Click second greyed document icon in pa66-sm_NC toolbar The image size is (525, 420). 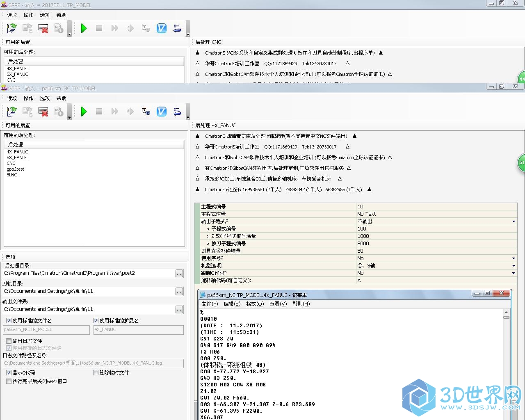tap(27, 112)
